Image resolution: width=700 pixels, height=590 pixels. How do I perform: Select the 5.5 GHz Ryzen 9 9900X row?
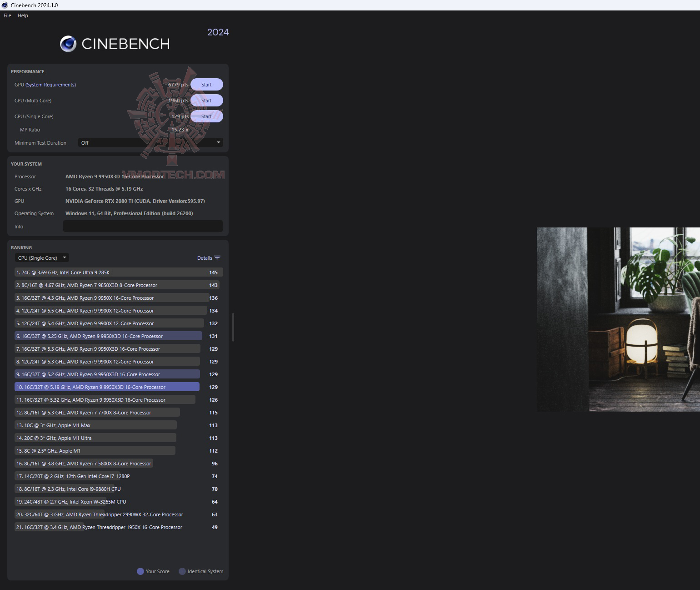click(119, 311)
